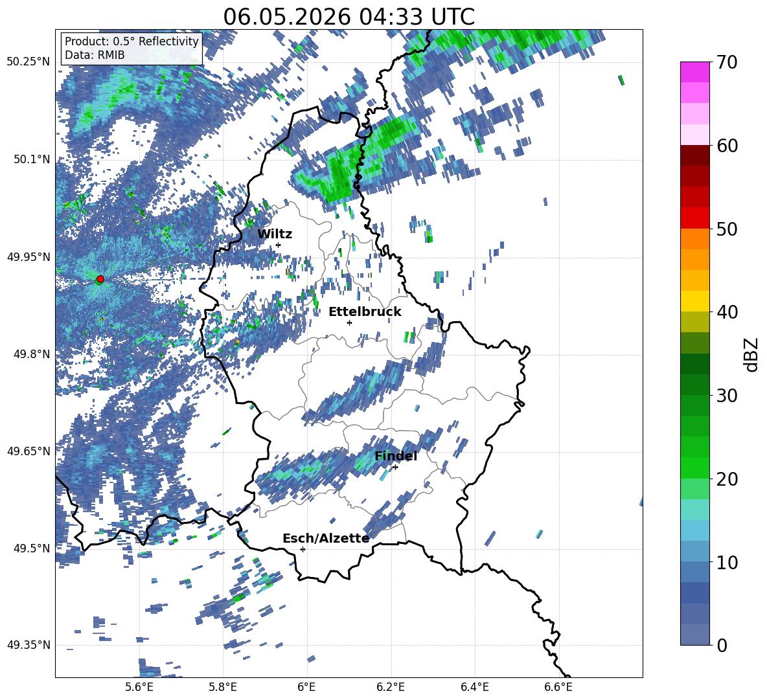Click the Findel city label
Viewport: 767px width, 700px height.
pyautogui.click(x=396, y=456)
